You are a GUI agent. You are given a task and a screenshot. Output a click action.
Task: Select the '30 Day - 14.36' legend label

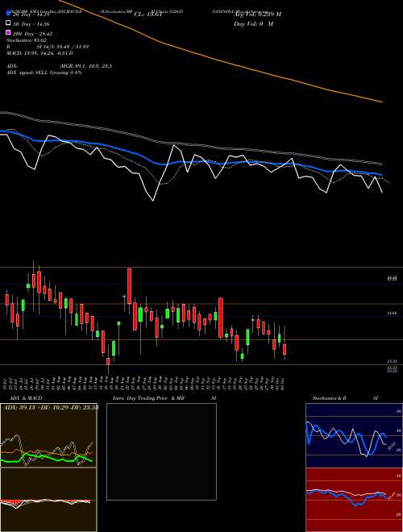point(31,24)
